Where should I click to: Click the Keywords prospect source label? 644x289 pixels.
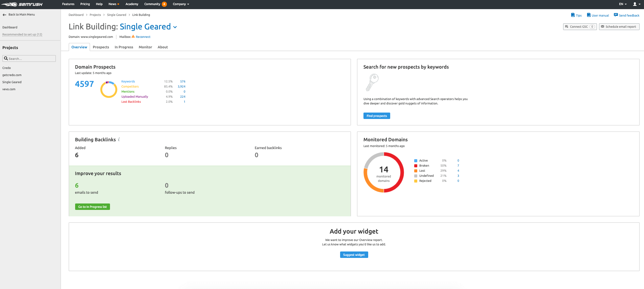pos(128,81)
